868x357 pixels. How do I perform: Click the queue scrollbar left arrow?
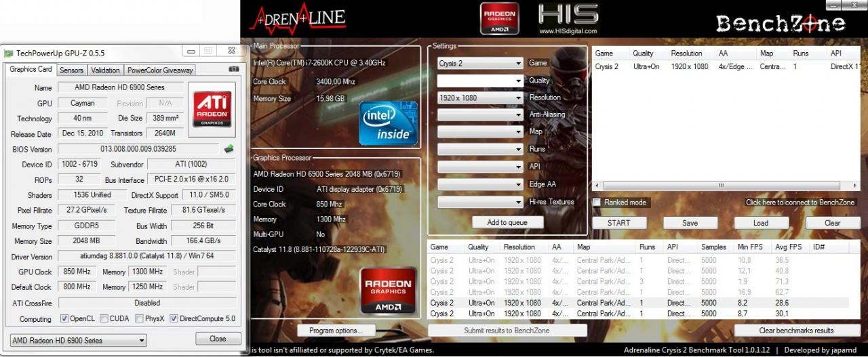(x=597, y=186)
